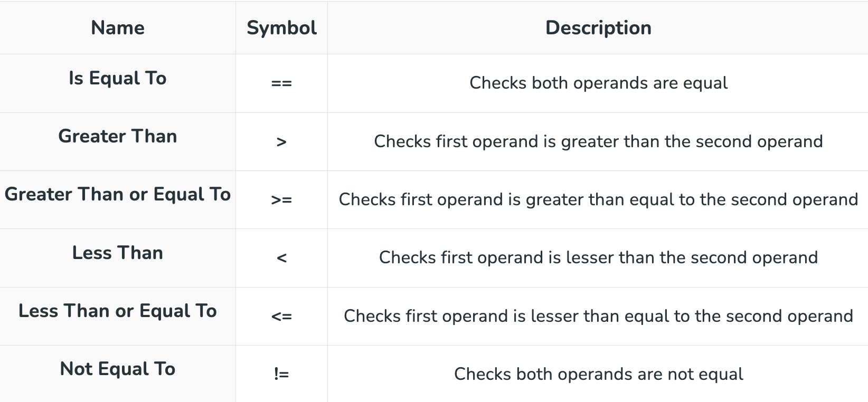
Task: Click the > symbol cell
Action: click(281, 142)
